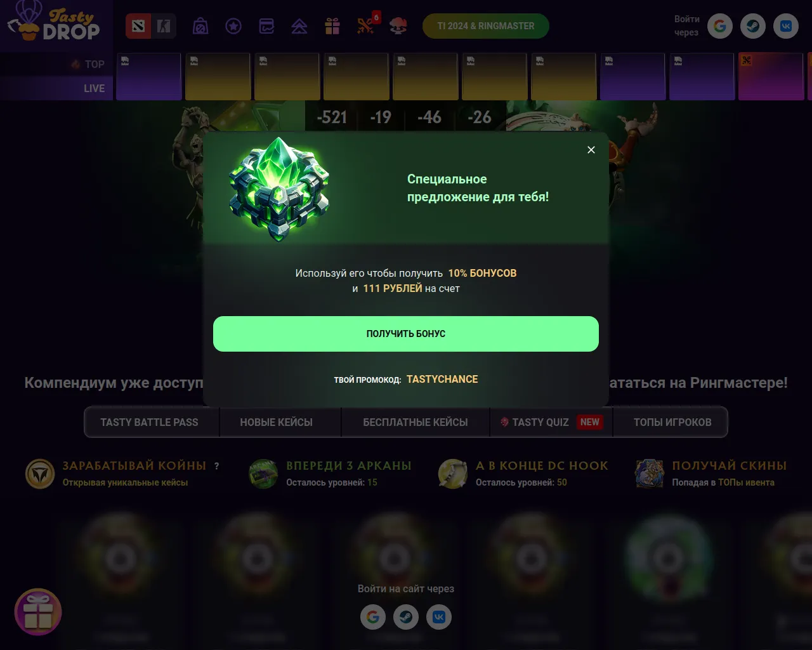Open the contracts card icon in header
812x650 pixels.
pyautogui.click(x=266, y=26)
